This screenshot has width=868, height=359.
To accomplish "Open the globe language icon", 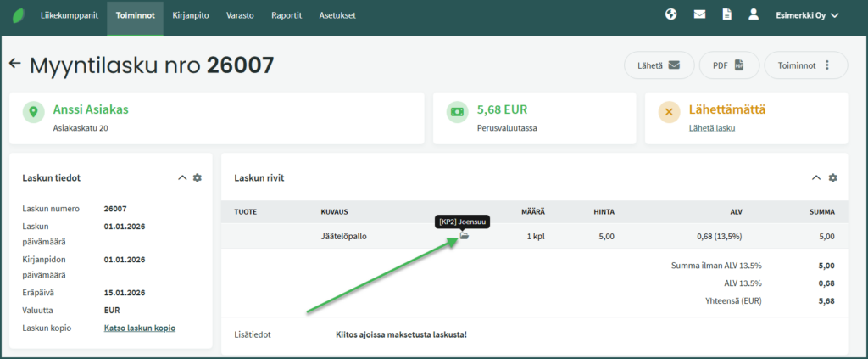I will point(671,14).
